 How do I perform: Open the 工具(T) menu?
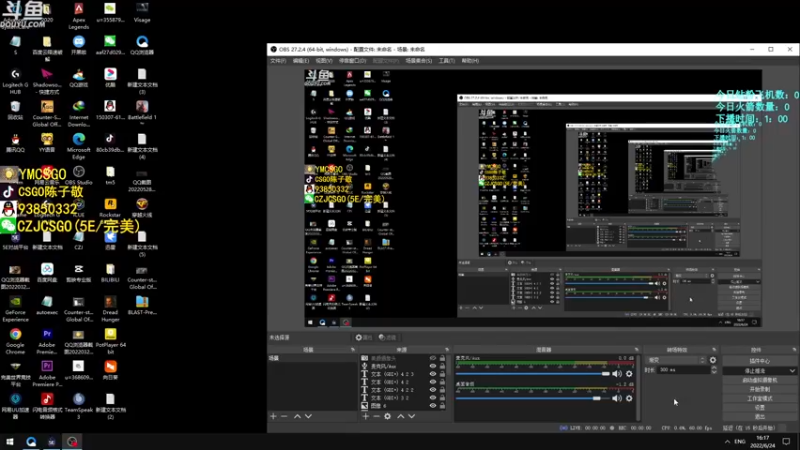click(x=446, y=61)
